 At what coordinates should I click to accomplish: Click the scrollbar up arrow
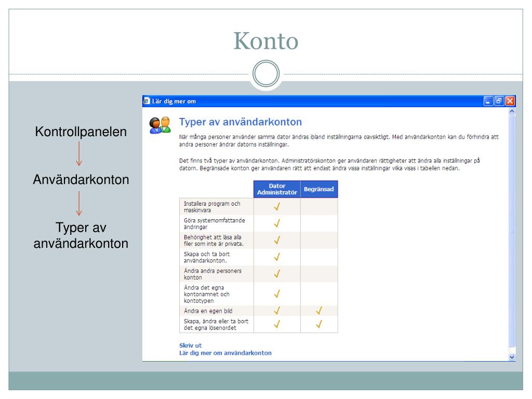[512, 111]
